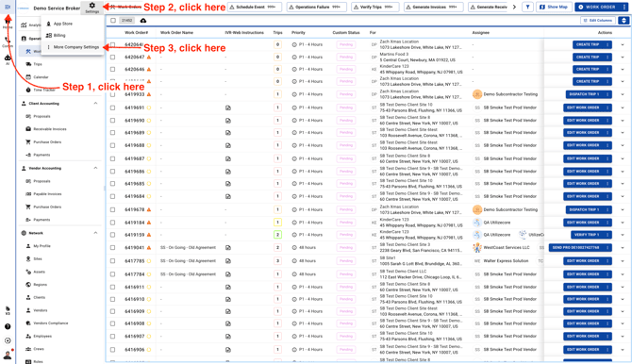Open the user avatar with red notification dot

[x=8, y=355]
